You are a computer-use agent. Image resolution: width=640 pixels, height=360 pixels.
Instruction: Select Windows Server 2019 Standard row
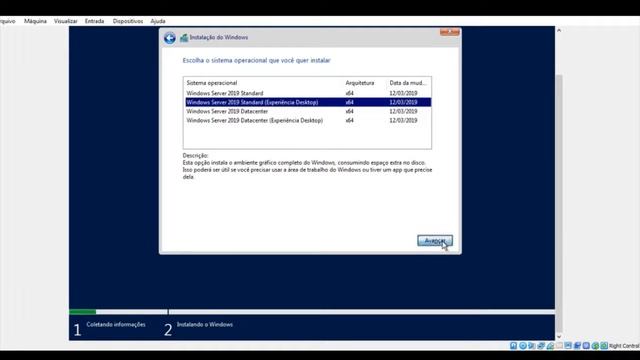pyautogui.click(x=308, y=93)
